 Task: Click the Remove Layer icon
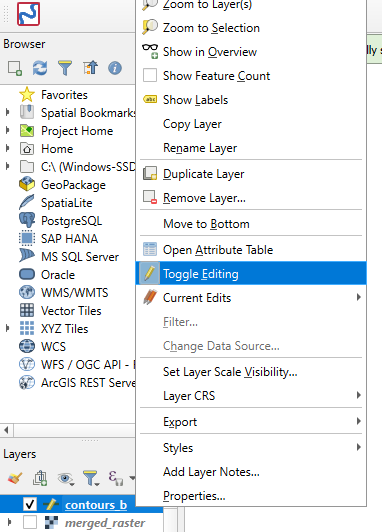tap(150, 197)
